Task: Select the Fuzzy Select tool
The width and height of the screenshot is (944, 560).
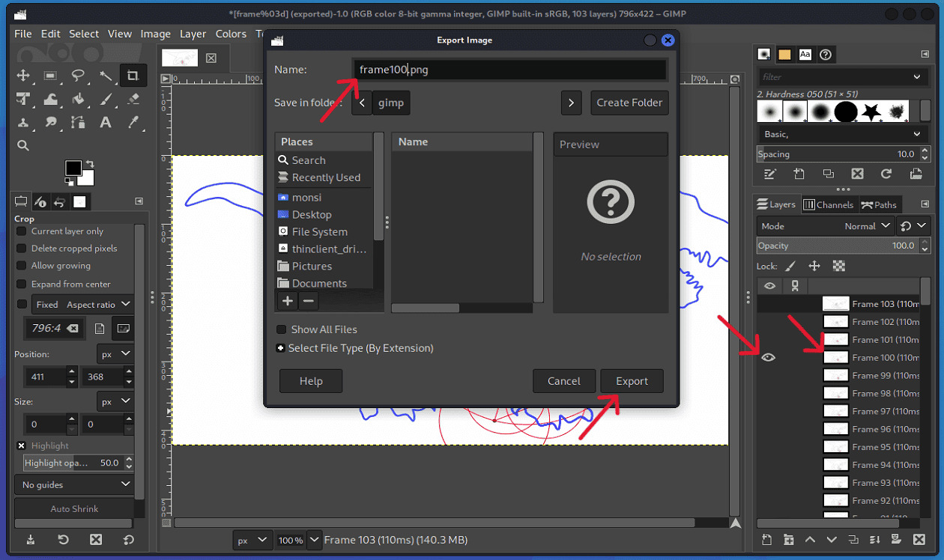Action: pos(105,75)
